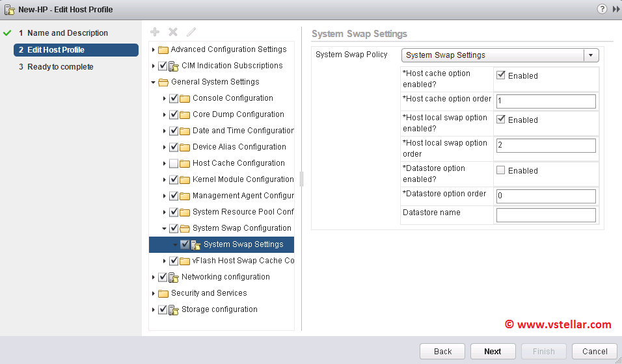Click the Networking configuration profile icon
This screenshot has width=622, height=364.
174,278
